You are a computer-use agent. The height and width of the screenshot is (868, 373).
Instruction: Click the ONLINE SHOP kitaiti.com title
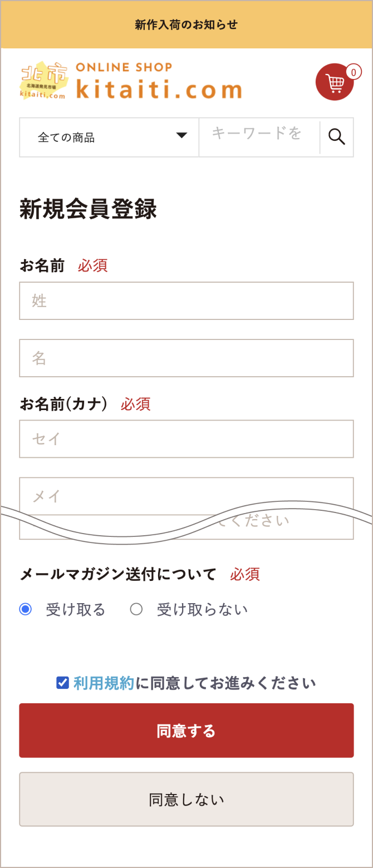159,81
